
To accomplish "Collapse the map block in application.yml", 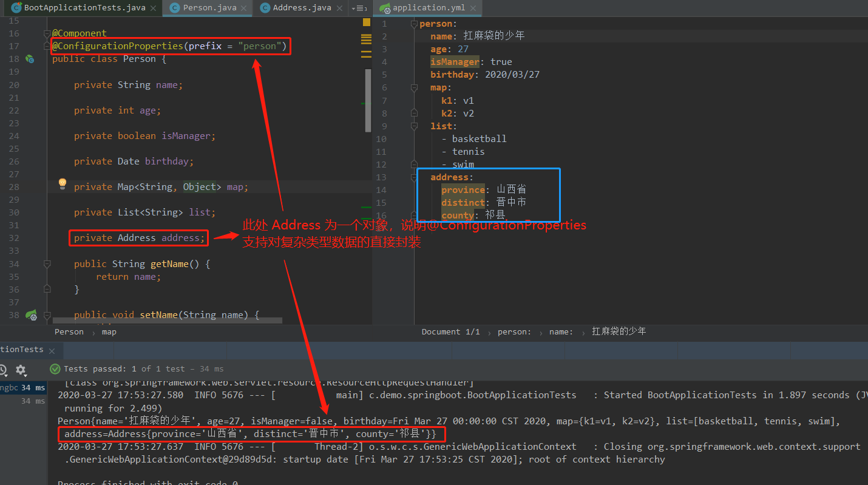I will click(415, 87).
